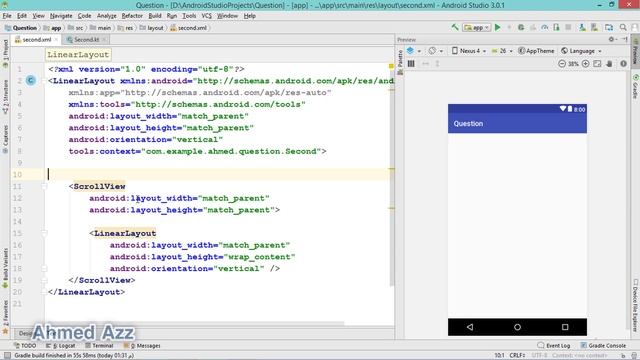Click the LinearLayout breadcrumb above the code
The width and height of the screenshot is (640, 360).
(x=78, y=54)
